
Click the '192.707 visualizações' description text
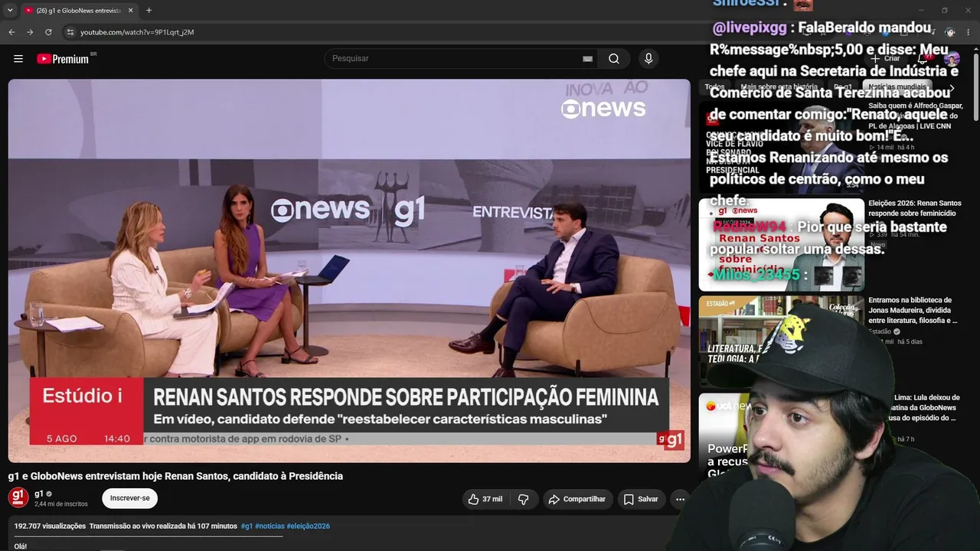click(x=50, y=527)
